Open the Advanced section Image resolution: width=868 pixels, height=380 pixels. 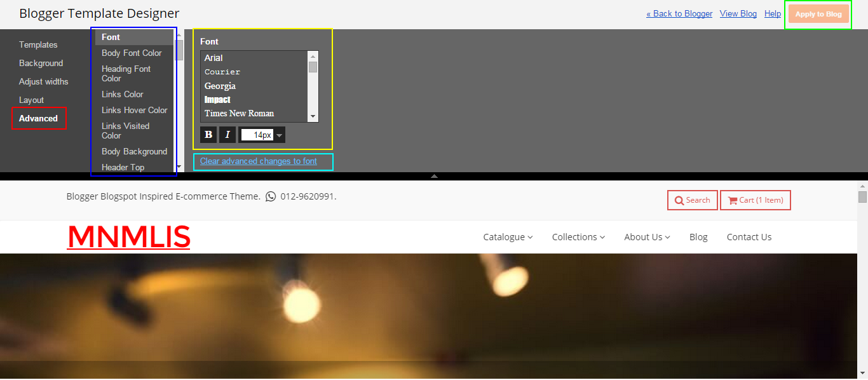[38, 118]
